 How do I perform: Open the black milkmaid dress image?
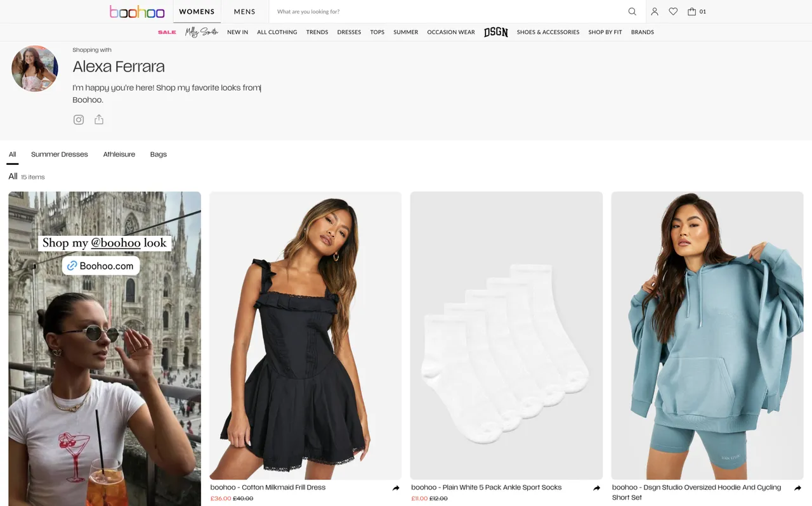305,335
